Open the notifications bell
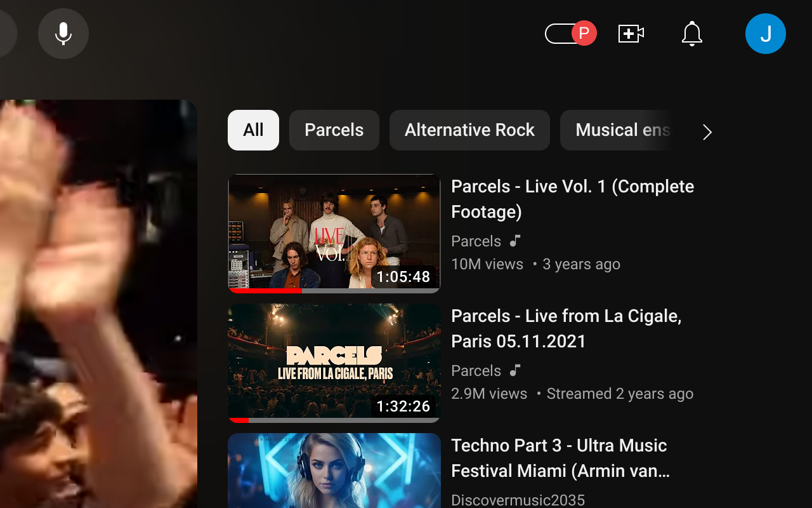The image size is (812, 508). pos(691,34)
